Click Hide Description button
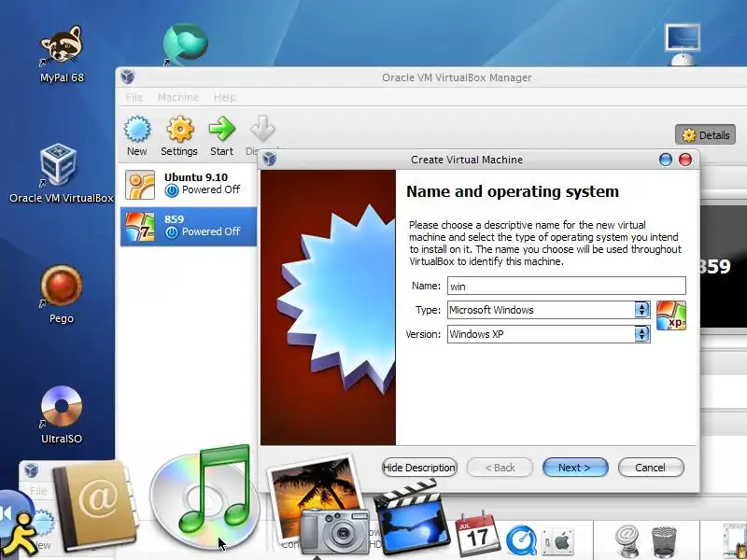Image resolution: width=747 pixels, height=560 pixels. pyautogui.click(x=419, y=468)
